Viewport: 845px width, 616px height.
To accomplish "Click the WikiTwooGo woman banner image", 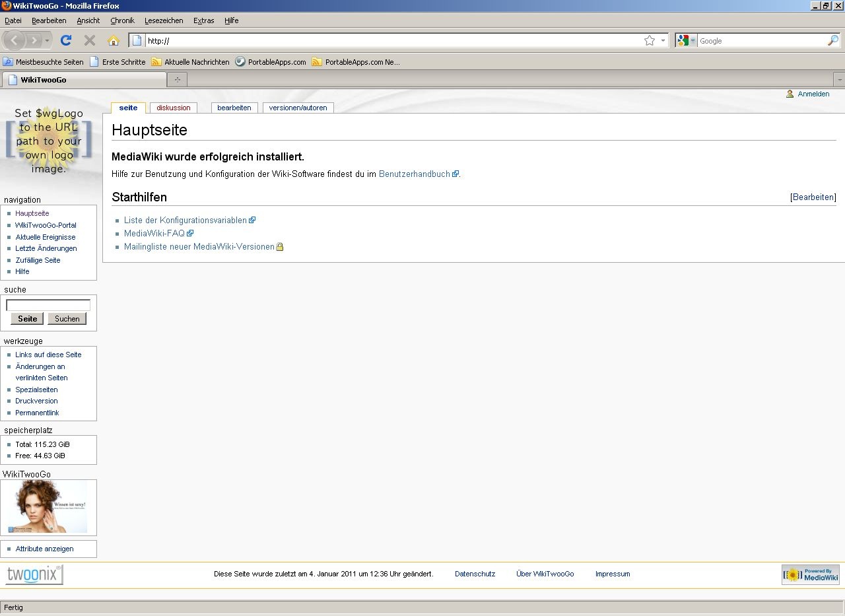I will point(48,507).
